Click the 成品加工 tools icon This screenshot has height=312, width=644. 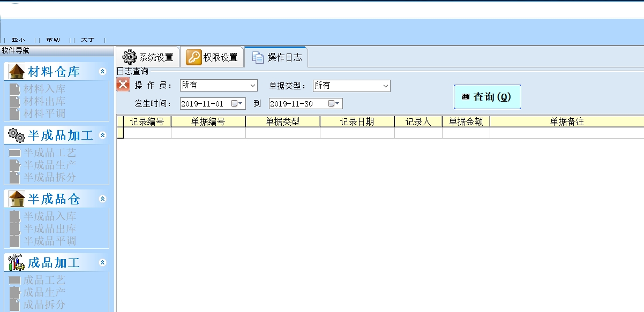(17, 262)
